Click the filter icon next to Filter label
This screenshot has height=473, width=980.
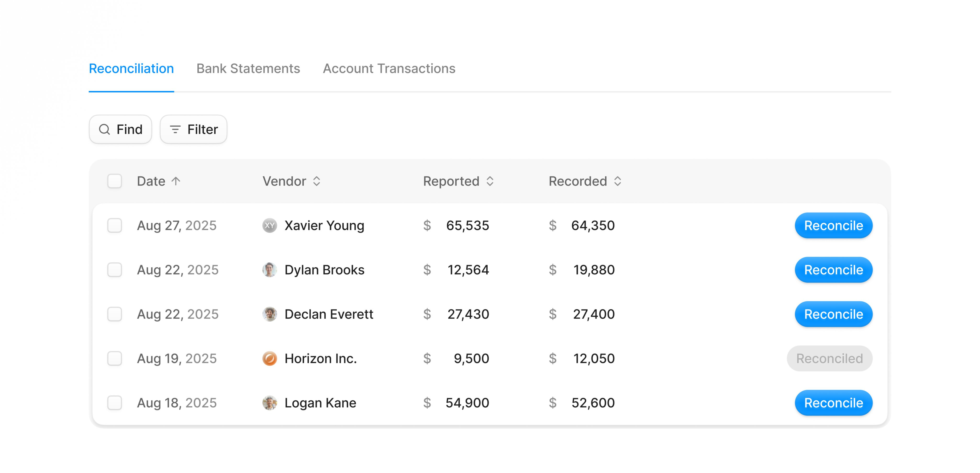[x=175, y=129]
